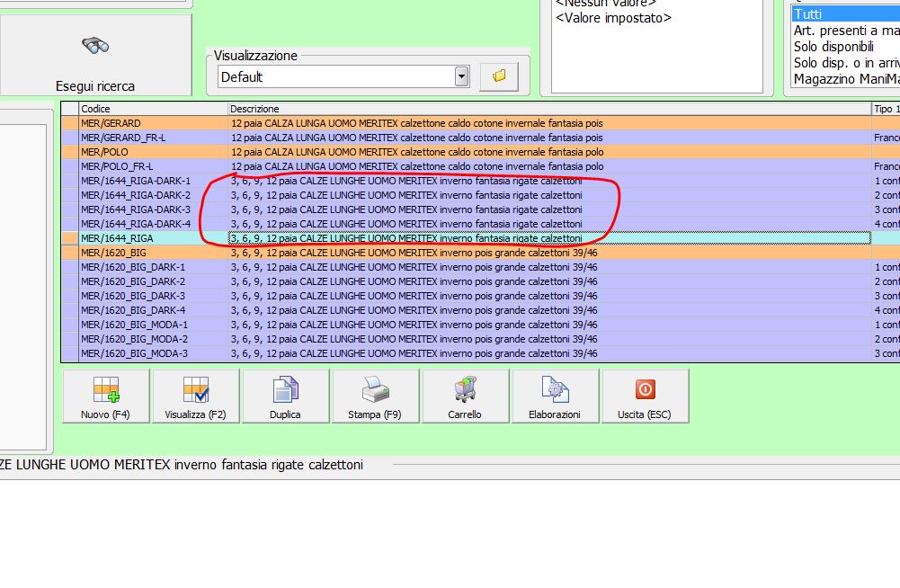This screenshot has width=900, height=588.
Task: Open the Carrello shopping cart
Action: (465, 396)
